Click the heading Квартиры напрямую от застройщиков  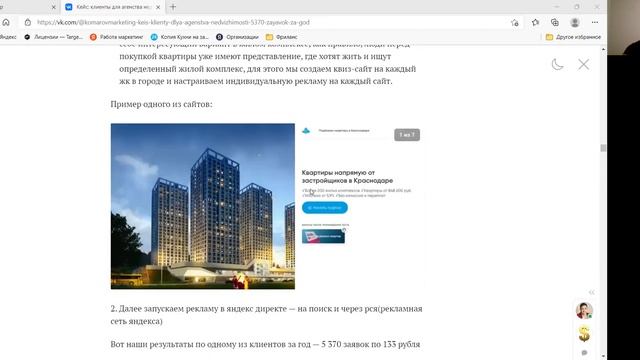[347, 176]
